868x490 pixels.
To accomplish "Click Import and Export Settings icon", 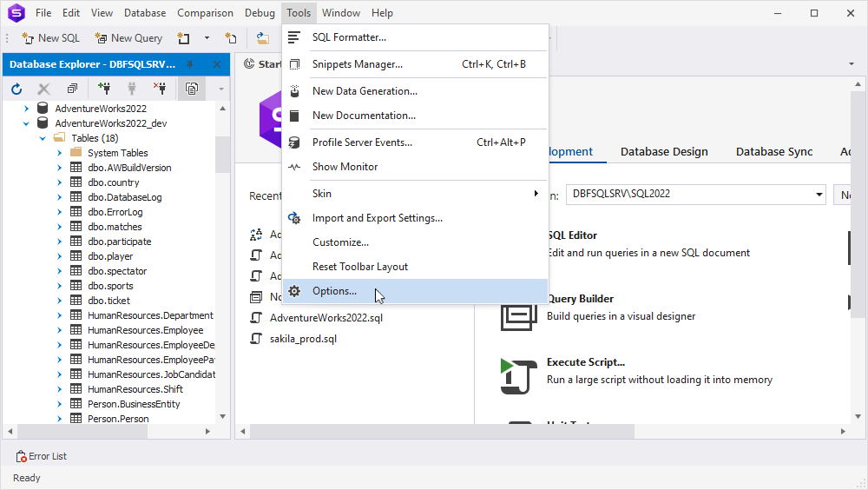I will click(x=294, y=218).
